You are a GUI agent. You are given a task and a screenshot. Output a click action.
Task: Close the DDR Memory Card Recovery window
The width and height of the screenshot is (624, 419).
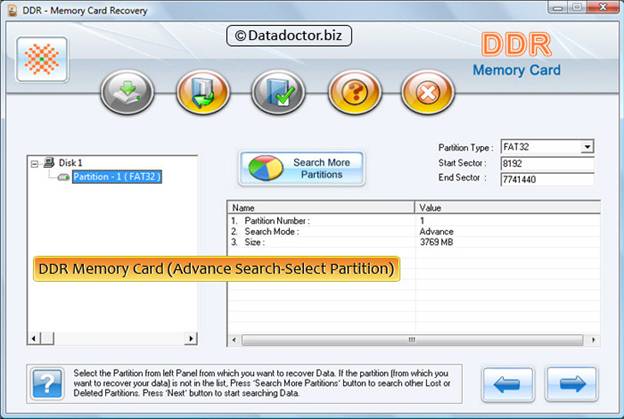click(603, 7)
